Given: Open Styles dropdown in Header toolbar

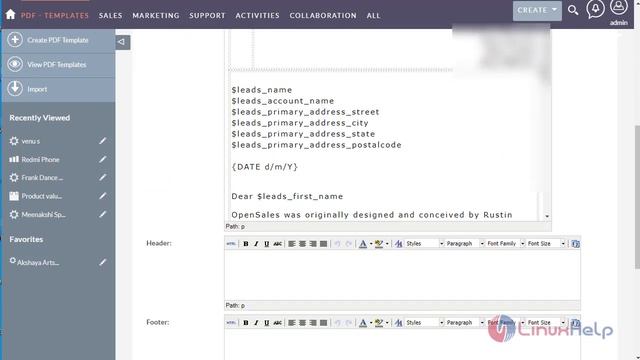Looking at the screenshot, I should coord(424,244).
